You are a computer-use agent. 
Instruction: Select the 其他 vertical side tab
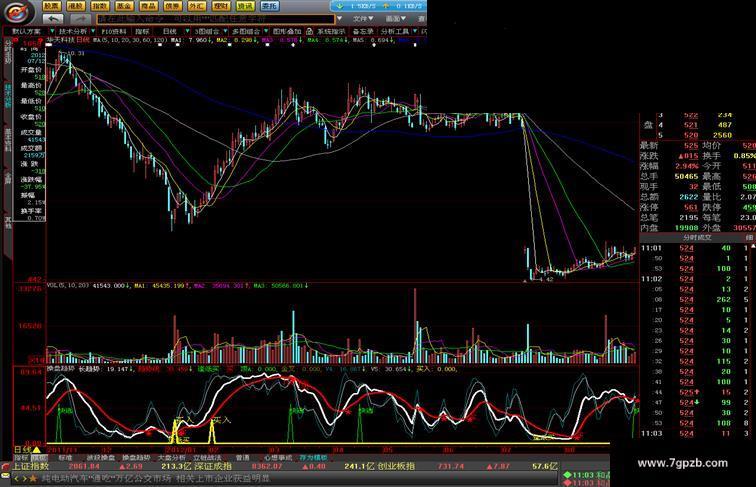pyautogui.click(x=7, y=222)
